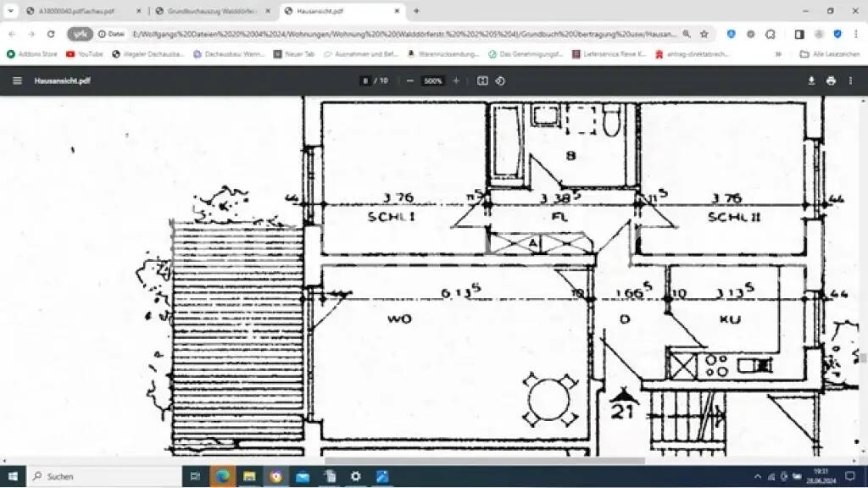Image resolution: width=868 pixels, height=488 pixels.
Task: Click the fit to page icon
Action: coord(482,80)
